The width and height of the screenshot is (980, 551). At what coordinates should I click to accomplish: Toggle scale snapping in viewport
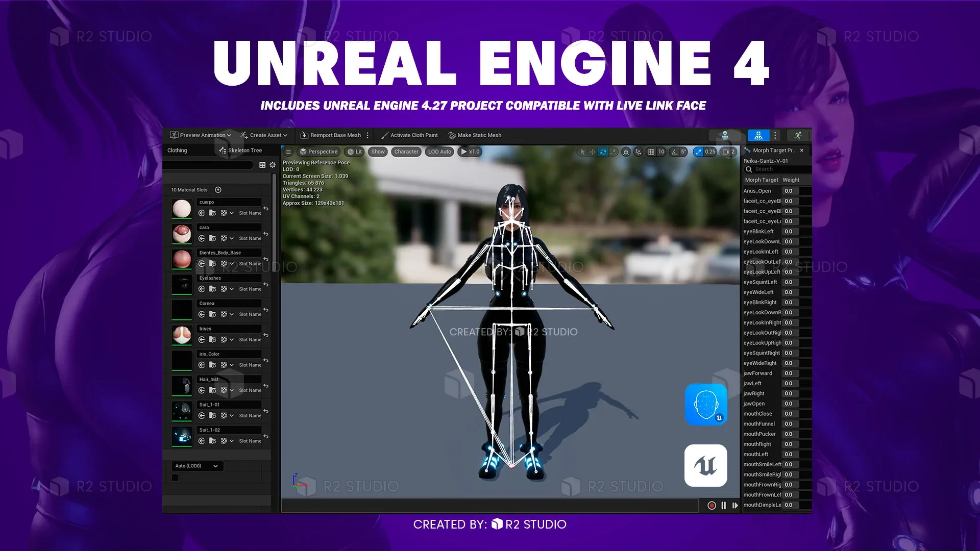[698, 152]
